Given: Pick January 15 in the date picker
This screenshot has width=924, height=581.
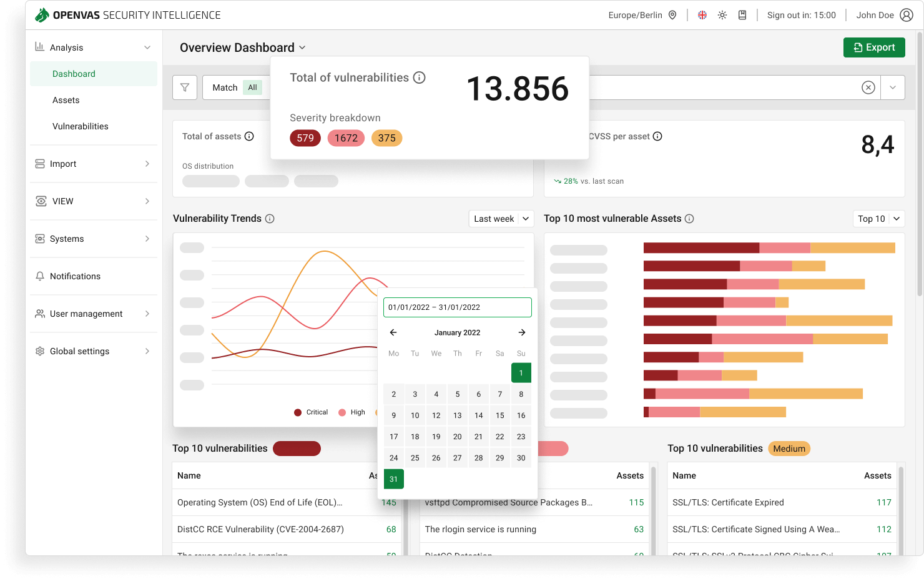Looking at the screenshot, I should 499,415.
